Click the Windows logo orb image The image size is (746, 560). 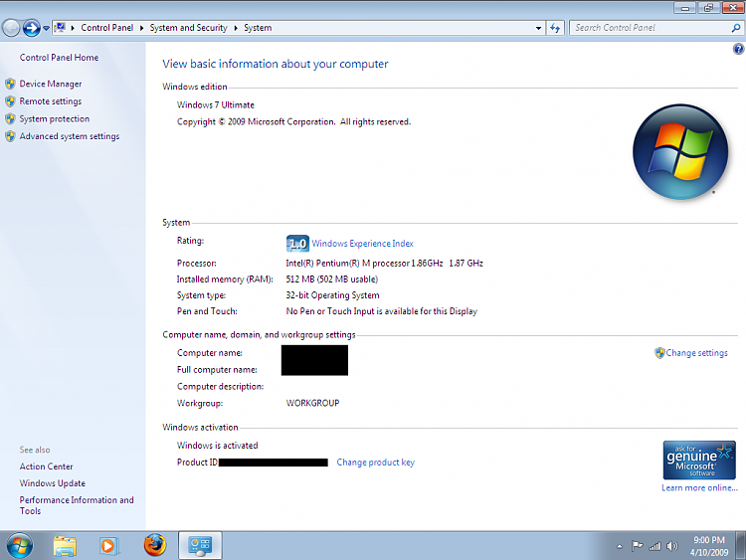tap(680, 152)
